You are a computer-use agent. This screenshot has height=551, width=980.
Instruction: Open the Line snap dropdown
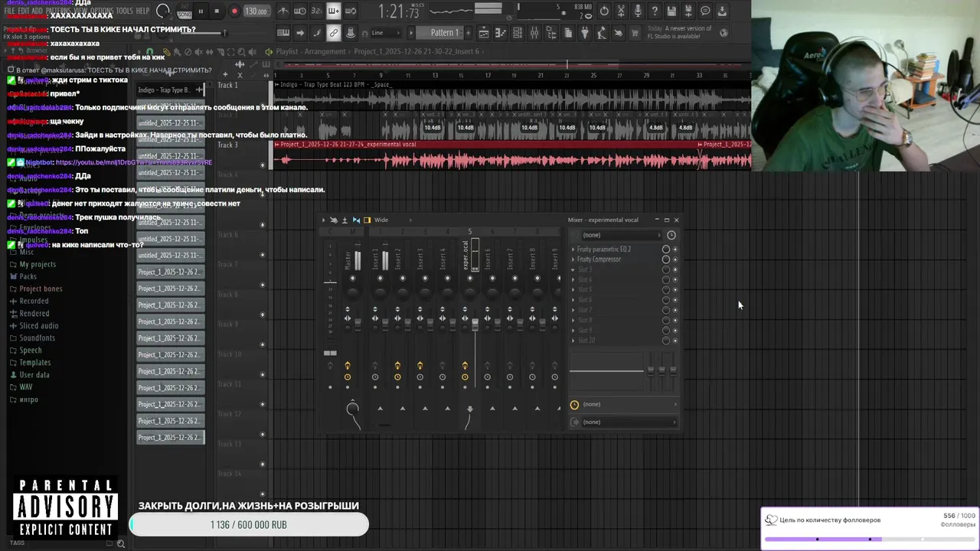click(x=387, y=33)
